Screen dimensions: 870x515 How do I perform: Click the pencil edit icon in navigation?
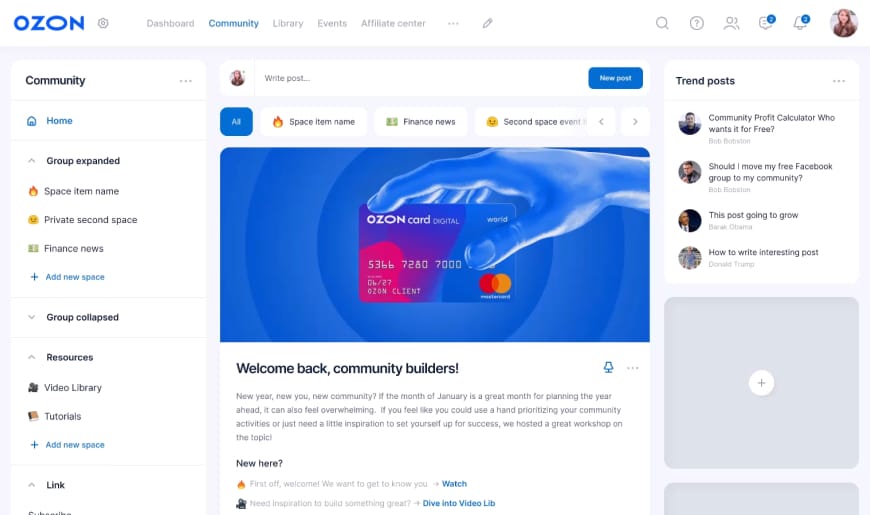[487, 23]
